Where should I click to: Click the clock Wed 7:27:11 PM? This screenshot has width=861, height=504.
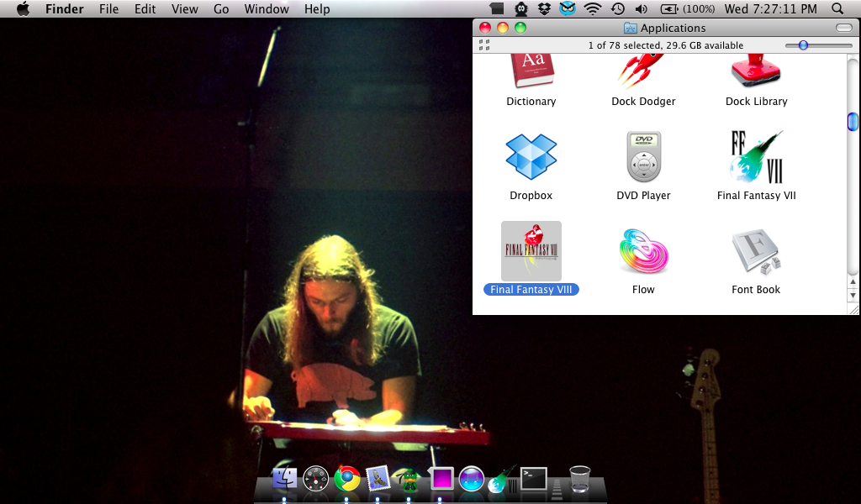click(770, 8)
